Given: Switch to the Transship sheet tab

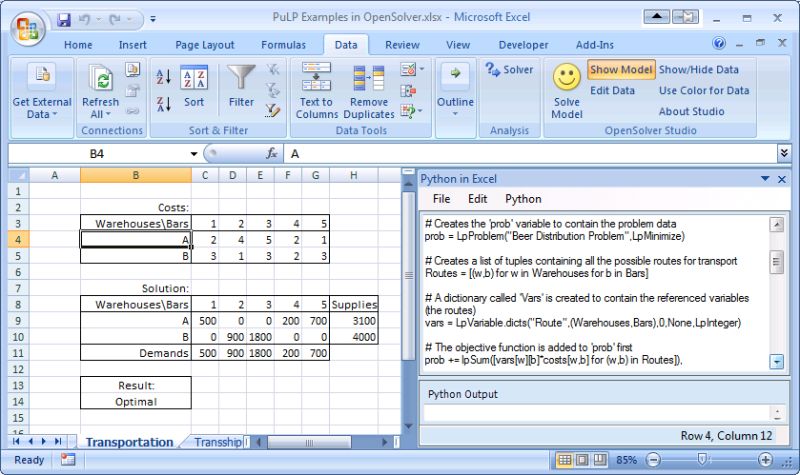Looking at the screenshot, I should (218, 442).
